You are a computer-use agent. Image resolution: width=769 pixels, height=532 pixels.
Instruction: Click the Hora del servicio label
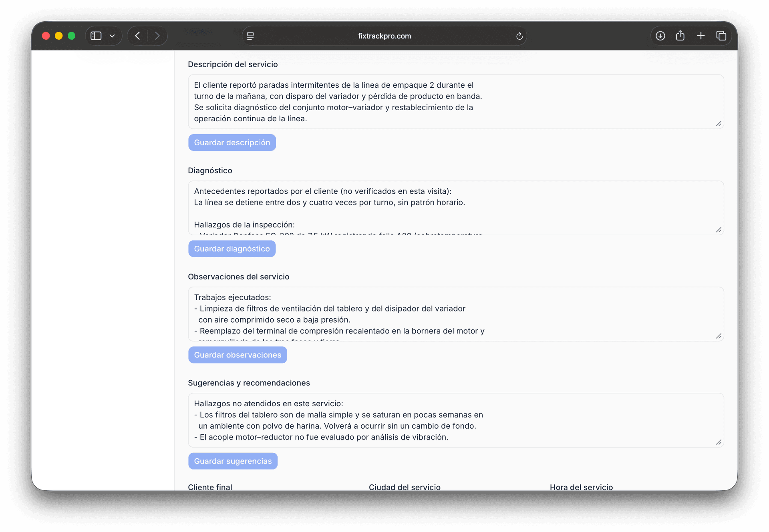(x=581, y=487)
